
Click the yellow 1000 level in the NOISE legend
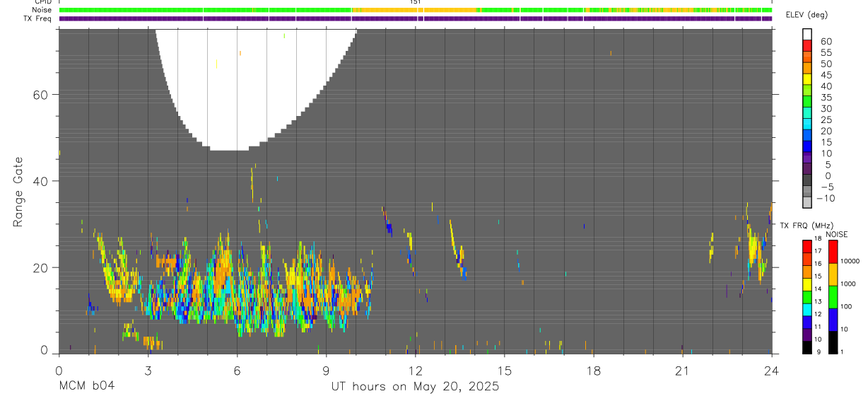(833, 274)
